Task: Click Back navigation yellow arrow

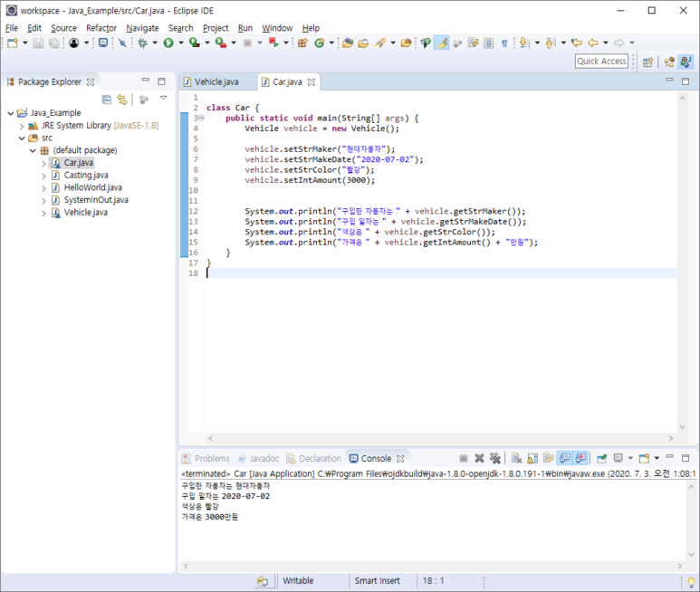Action: 593,43
